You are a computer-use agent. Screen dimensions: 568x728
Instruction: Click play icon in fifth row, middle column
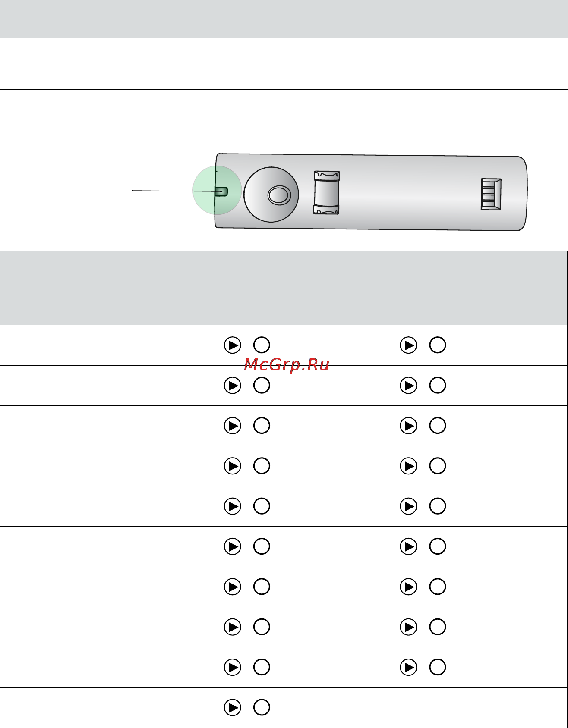233,506
